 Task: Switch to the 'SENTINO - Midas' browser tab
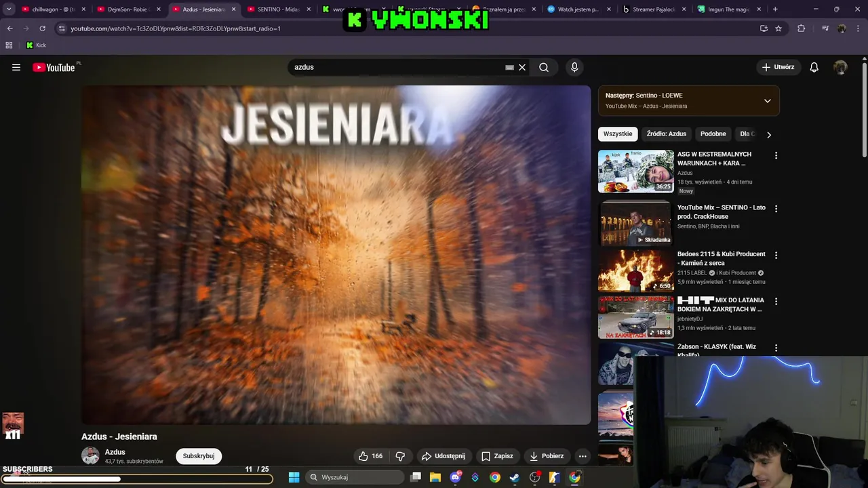278,9
